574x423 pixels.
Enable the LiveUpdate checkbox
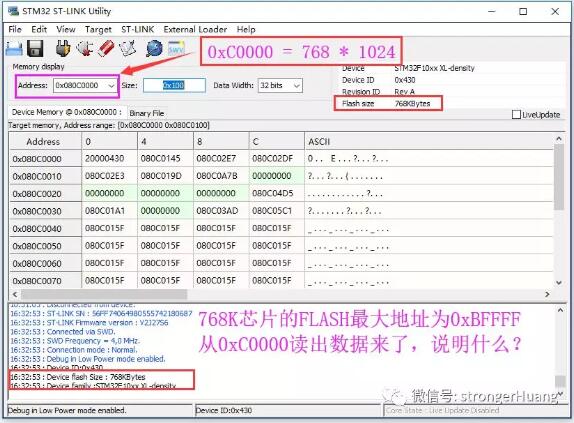[516, 115]
